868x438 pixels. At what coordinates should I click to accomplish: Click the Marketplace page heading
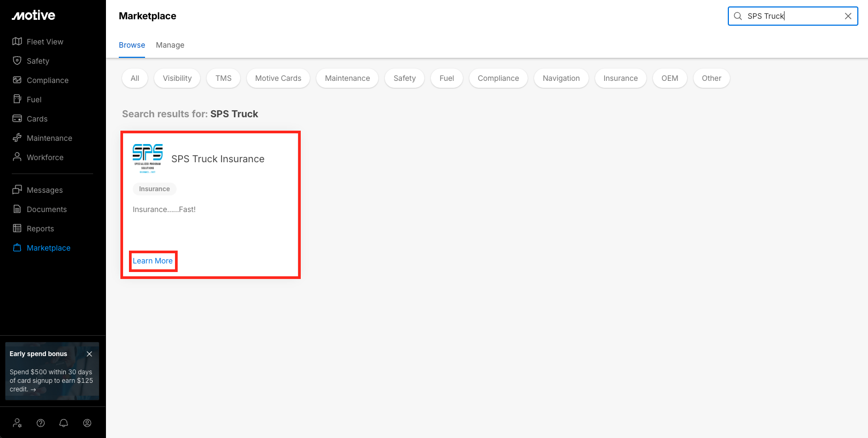click(148, 16)
